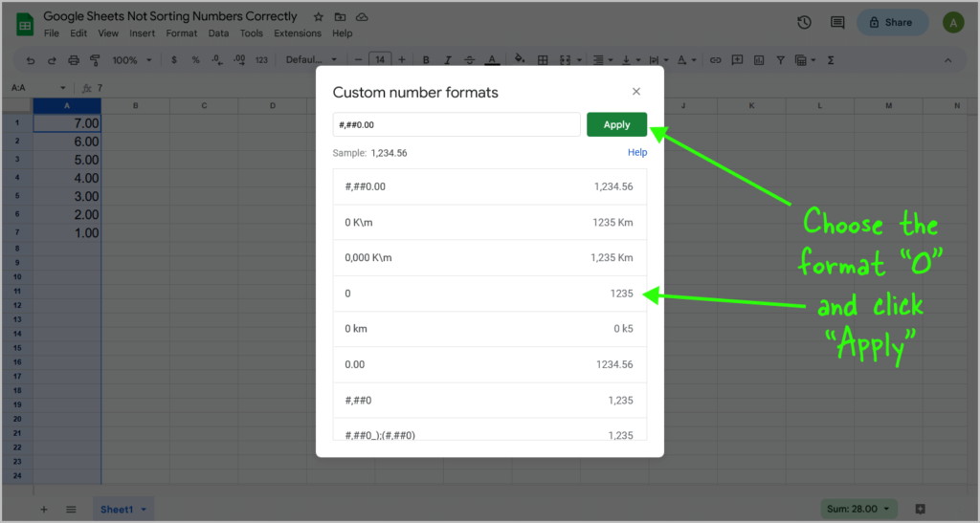Open the Extensions menu
The height and width of the screenshot is (523, 980).
click(298, 33)
